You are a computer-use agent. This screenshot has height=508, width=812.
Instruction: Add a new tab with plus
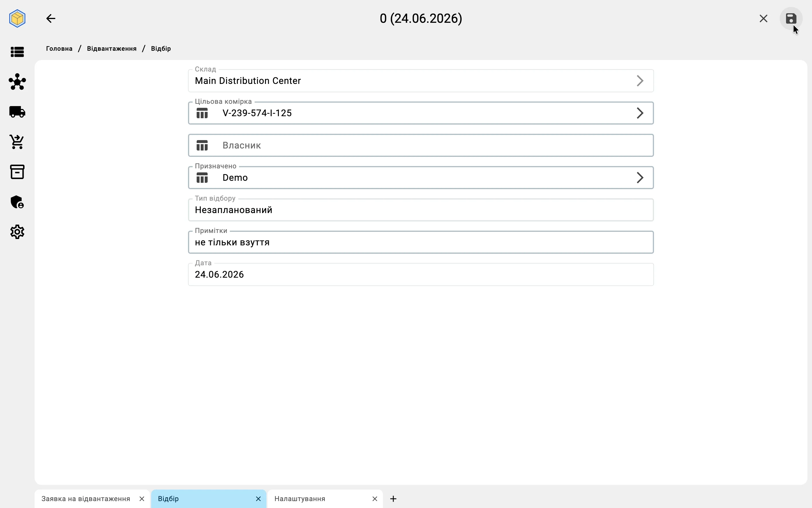click(393, 499)
